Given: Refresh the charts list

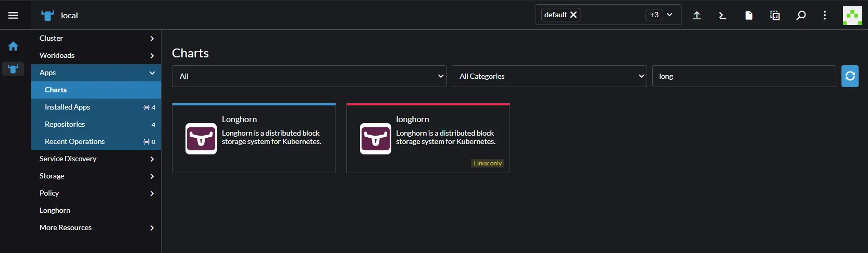Looking at the screenshot, I should pyautogui.click(x=850, y=76).
